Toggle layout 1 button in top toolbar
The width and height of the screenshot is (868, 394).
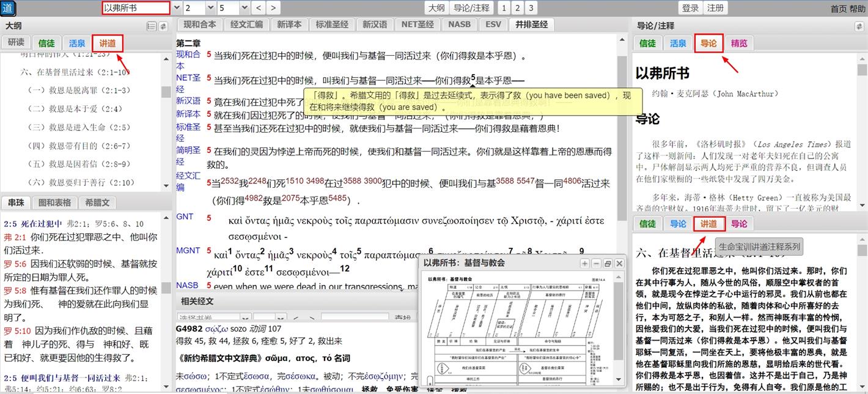tap(504, 8)
